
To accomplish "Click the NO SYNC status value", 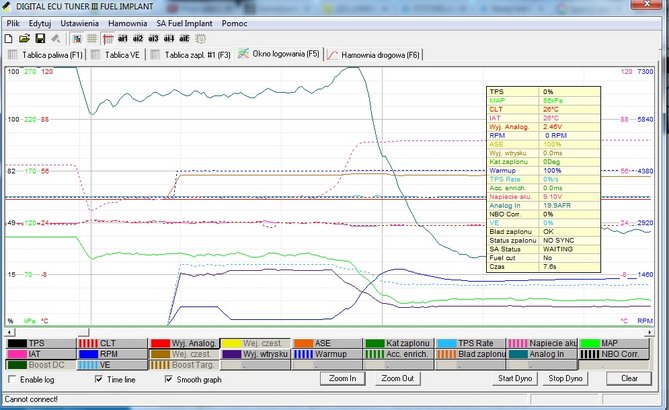I will click(x=558, y=241).
